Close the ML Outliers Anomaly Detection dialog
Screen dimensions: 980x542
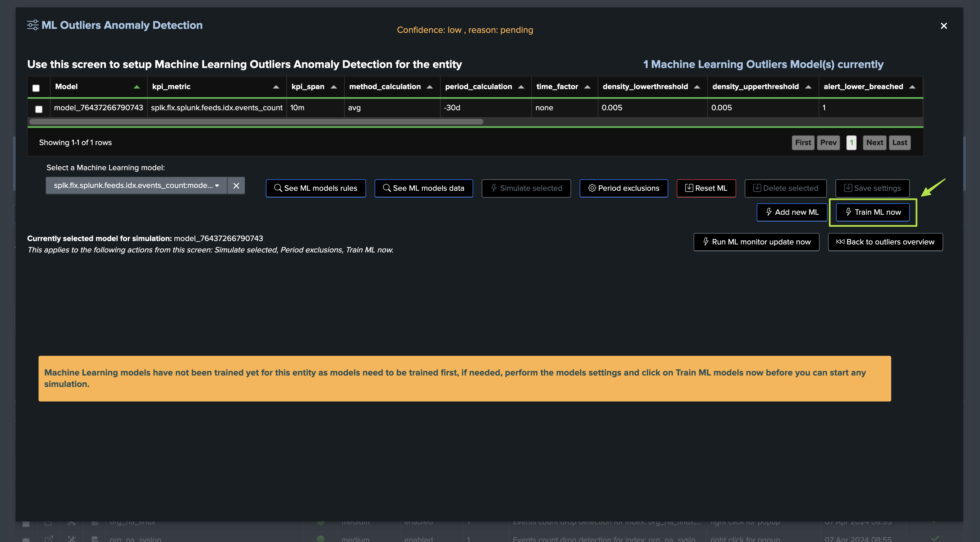(944, 26)
